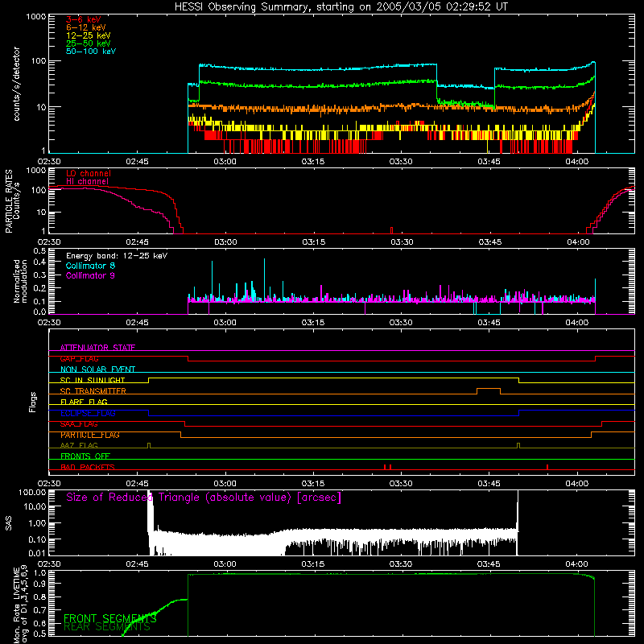This screenshot has height=644, width=644.
Task: Click the HI channel legend label
Action: click(x=88, y=182)
